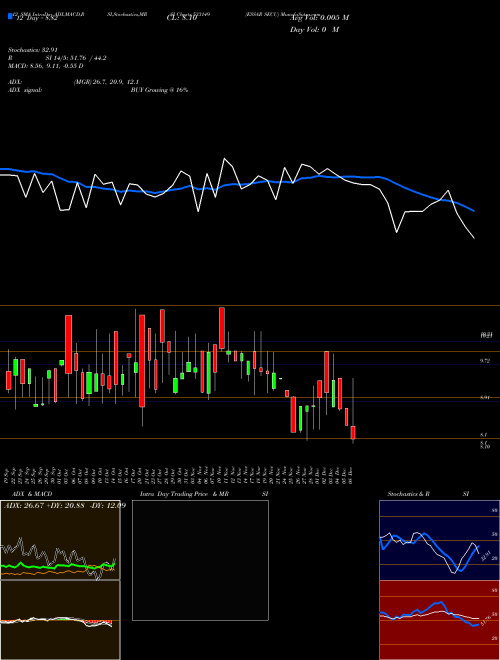Viewport: 500px width, 660px height.
Task: Click the 19 Sep date label on the axis
Action: (x=8, y=474)
